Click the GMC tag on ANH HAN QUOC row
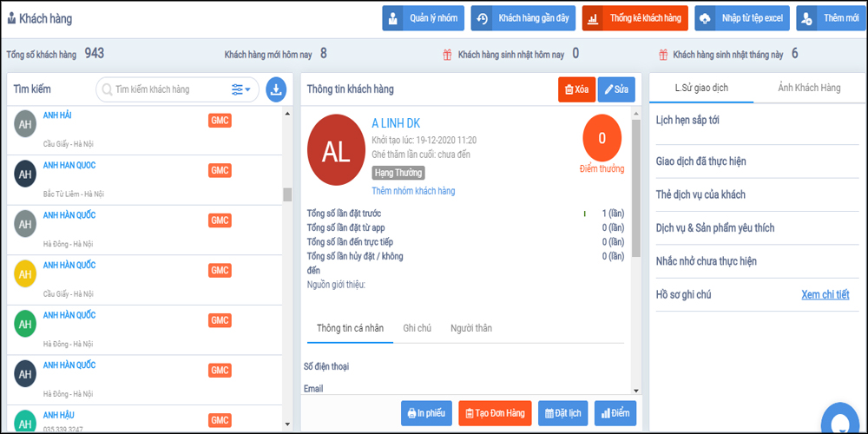 point(220,170)
